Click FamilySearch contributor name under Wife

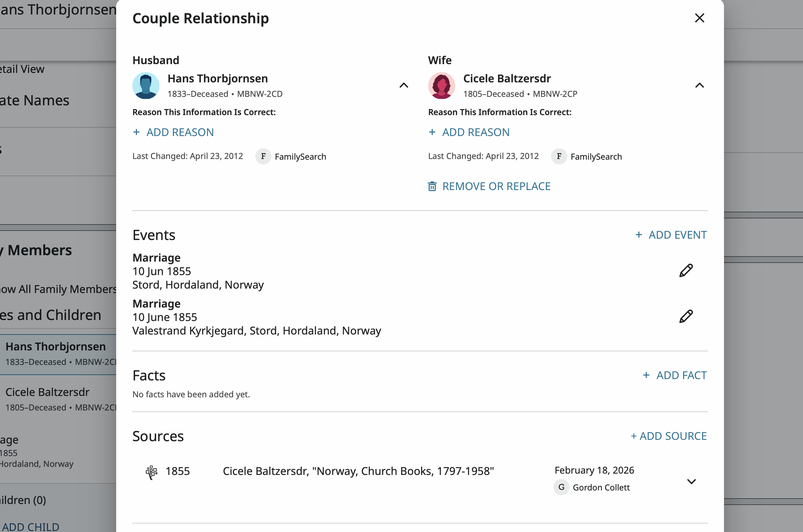pyautogui.click(x=596, y=157)
